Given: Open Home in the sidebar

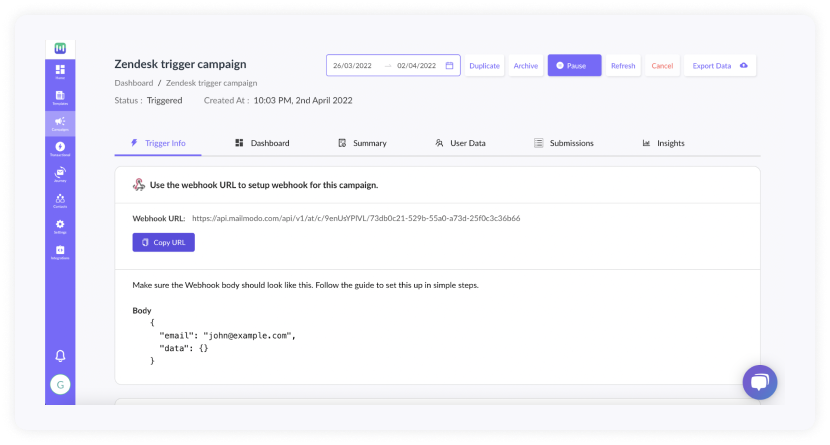Looking at the screenshot, I should pos(60,72).
